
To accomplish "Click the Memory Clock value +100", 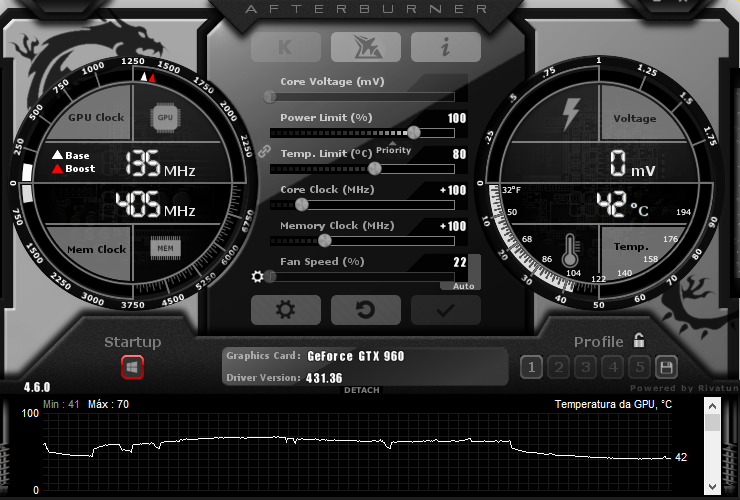I will [x=453, y=226].
